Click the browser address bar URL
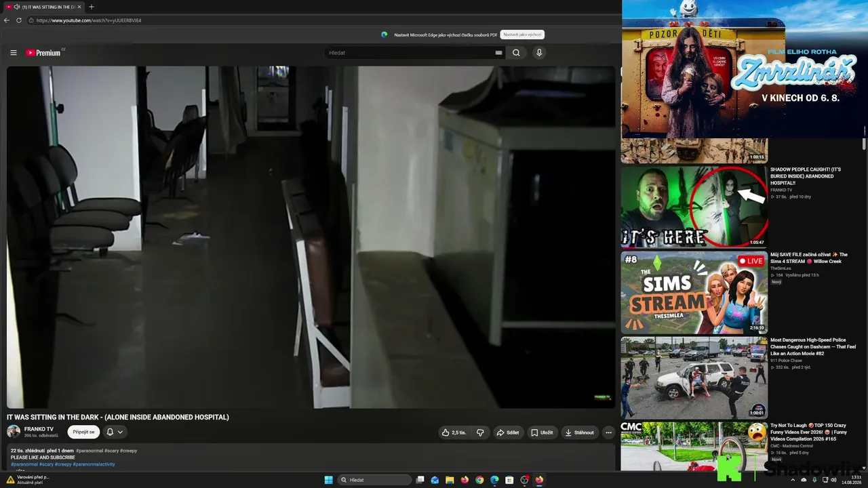This screenshot has height=488, width=868. click(x=89, y=20)
